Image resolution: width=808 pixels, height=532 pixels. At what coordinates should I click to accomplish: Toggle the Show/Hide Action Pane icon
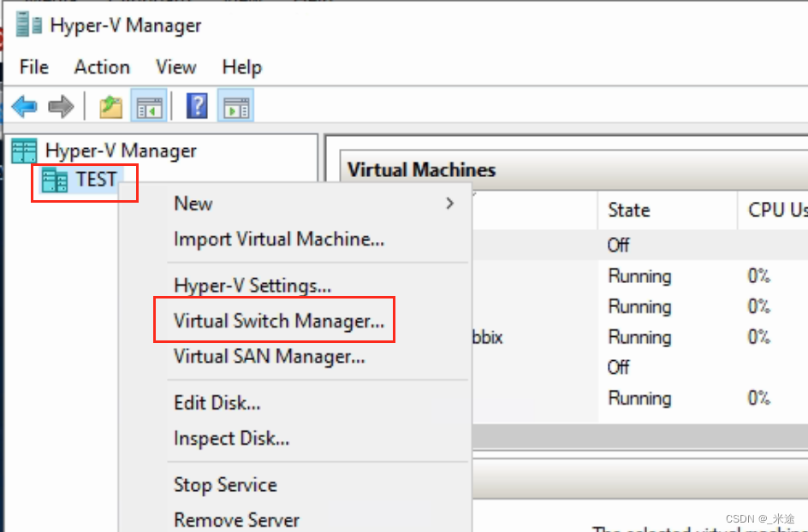tap(235, 106)
